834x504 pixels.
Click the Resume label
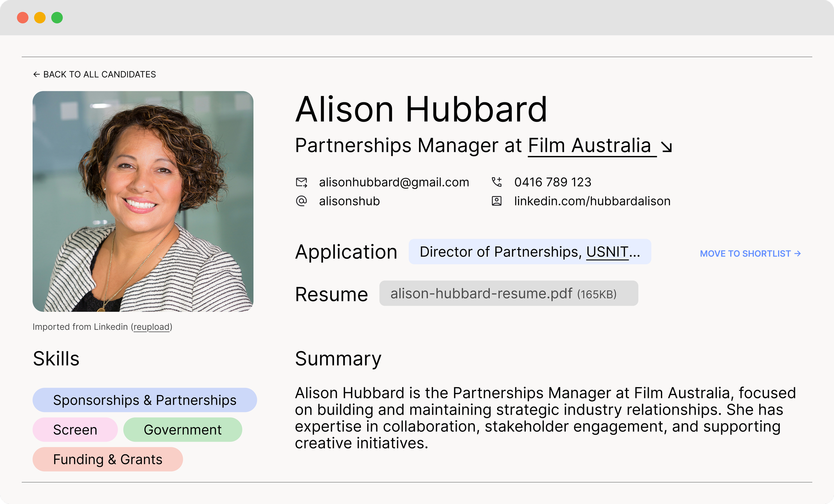331,294
